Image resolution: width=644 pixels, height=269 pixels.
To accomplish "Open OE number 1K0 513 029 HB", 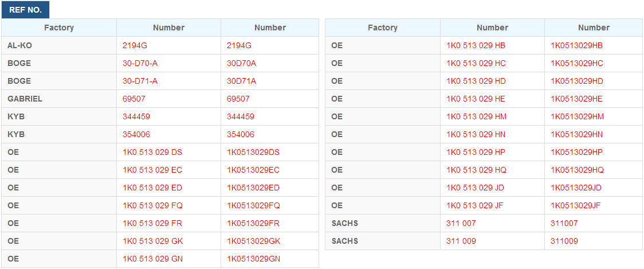I will point(476,46).
